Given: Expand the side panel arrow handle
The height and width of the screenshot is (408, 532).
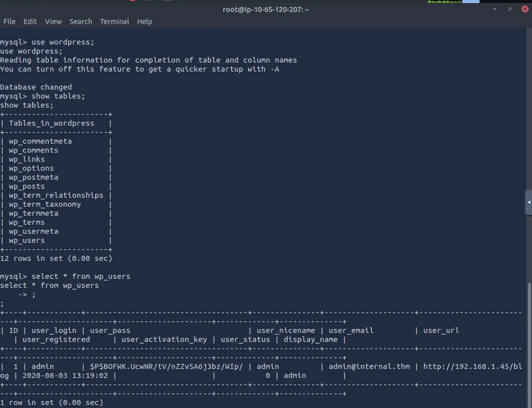Looking at the screenshot, I should pos(529,202).
